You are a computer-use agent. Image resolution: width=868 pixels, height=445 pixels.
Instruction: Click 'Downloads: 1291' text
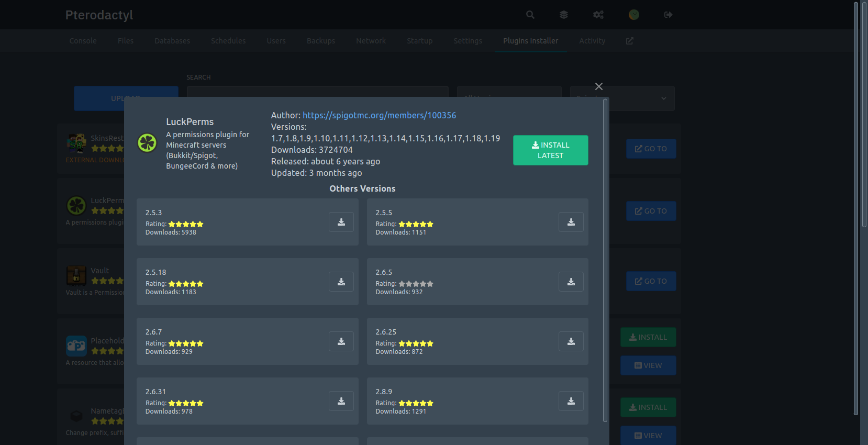coord(400,411)
